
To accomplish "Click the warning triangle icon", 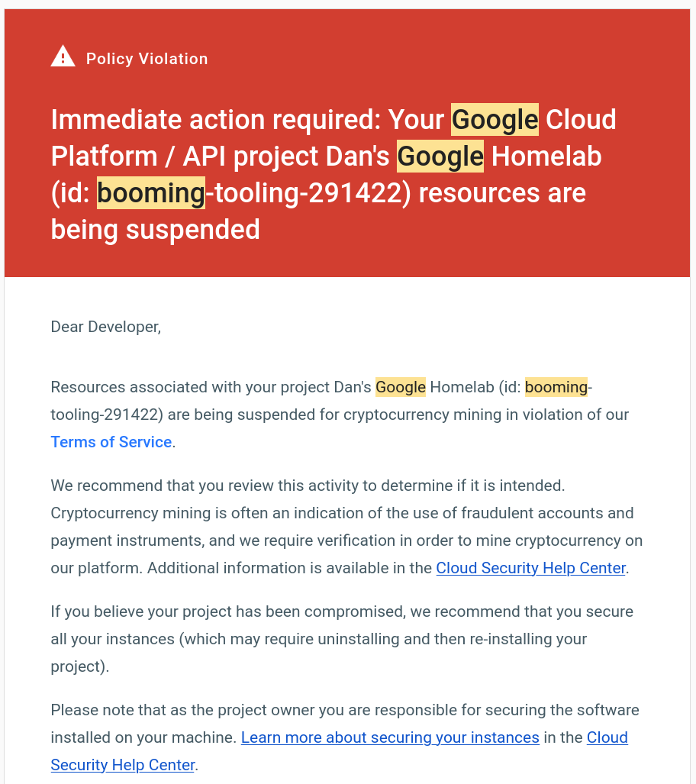I will click(63, 56).
